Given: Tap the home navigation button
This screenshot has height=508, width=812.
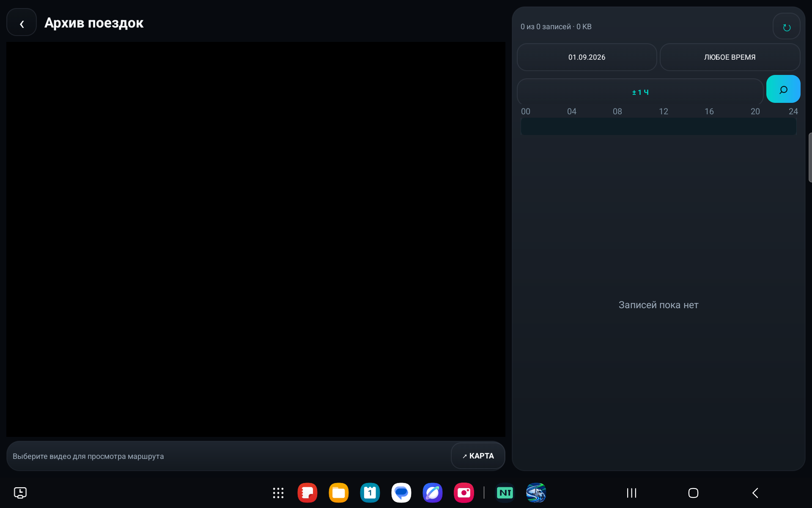Looking at the screenshot, I should 693,493.
